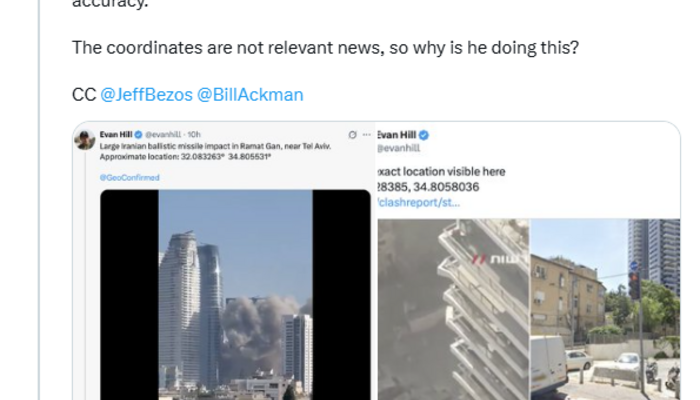Open the missile impact smoke video thumbnail
This screenshot has width=700, height=400.
point(235,295)
